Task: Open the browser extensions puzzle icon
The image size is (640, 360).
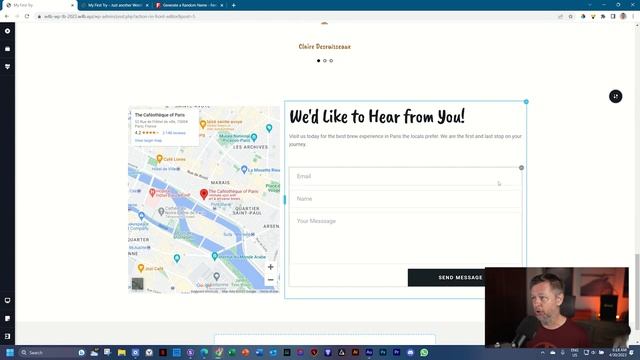Action: [x=603, y=16]
